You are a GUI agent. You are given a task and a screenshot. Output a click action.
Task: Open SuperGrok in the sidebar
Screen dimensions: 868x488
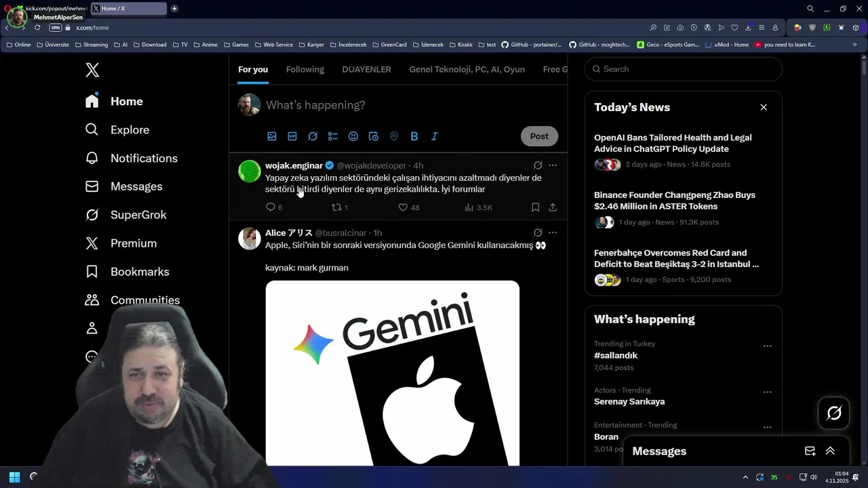click(125, 215)
